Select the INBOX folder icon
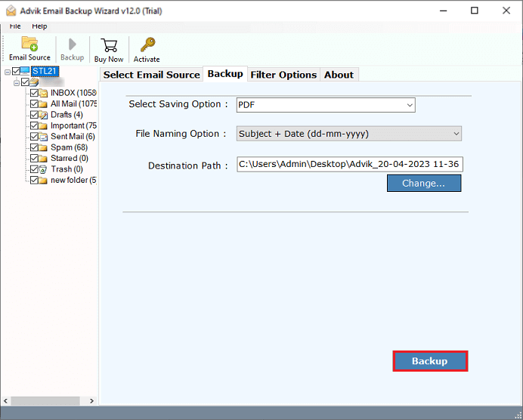 pos(44,93)
